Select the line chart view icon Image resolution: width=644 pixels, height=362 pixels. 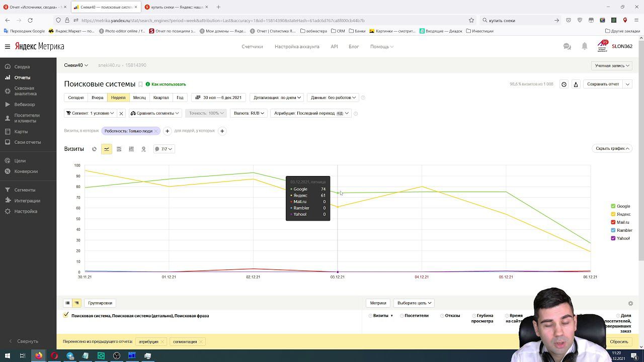(107, 149)
